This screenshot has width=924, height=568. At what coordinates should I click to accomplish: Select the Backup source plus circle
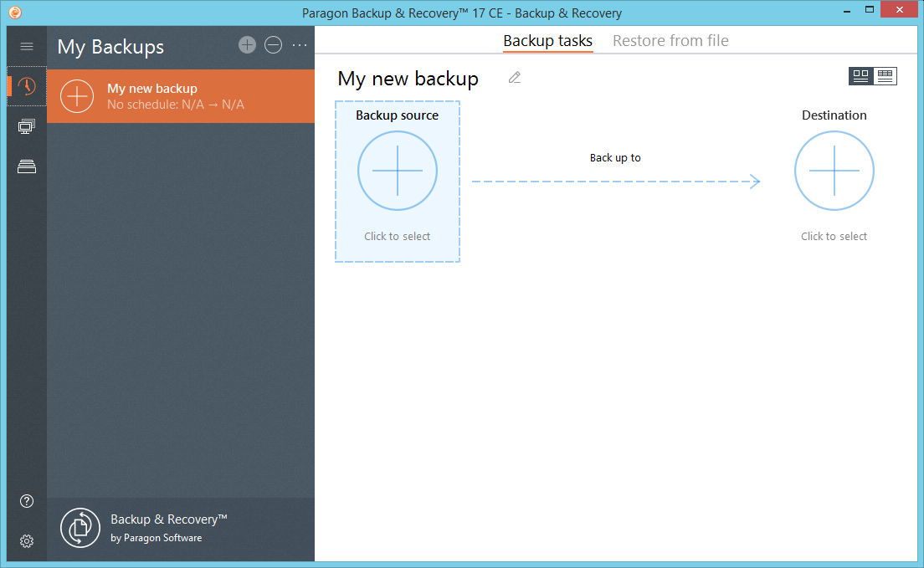click(x=398, y=171)
